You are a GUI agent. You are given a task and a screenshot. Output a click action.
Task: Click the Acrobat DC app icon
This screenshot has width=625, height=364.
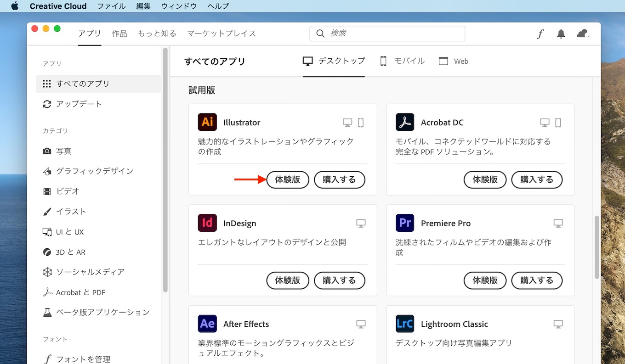[x=405, y=122]
